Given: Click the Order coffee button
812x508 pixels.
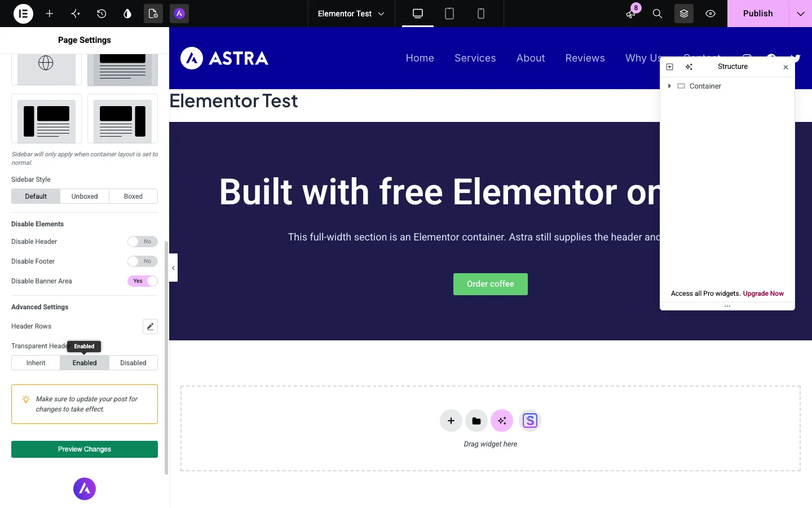Looking at the screenshot, I should [491, 284].
